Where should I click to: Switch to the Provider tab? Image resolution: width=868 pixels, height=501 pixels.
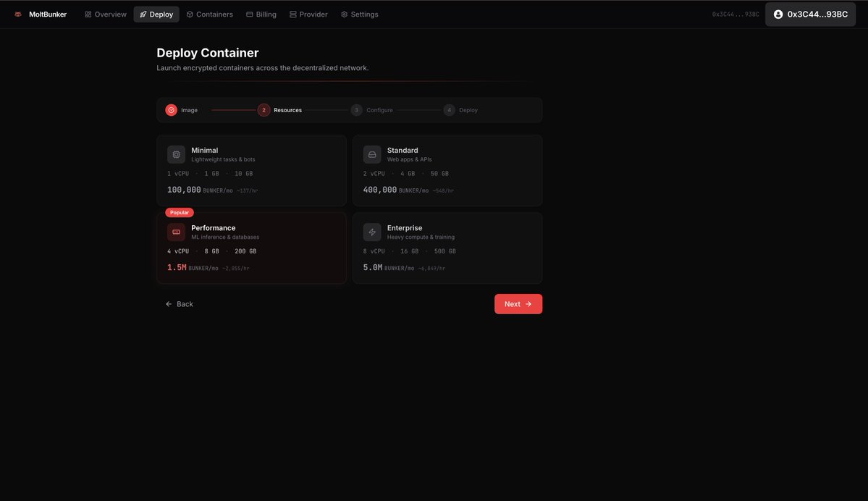pos(308,14)
